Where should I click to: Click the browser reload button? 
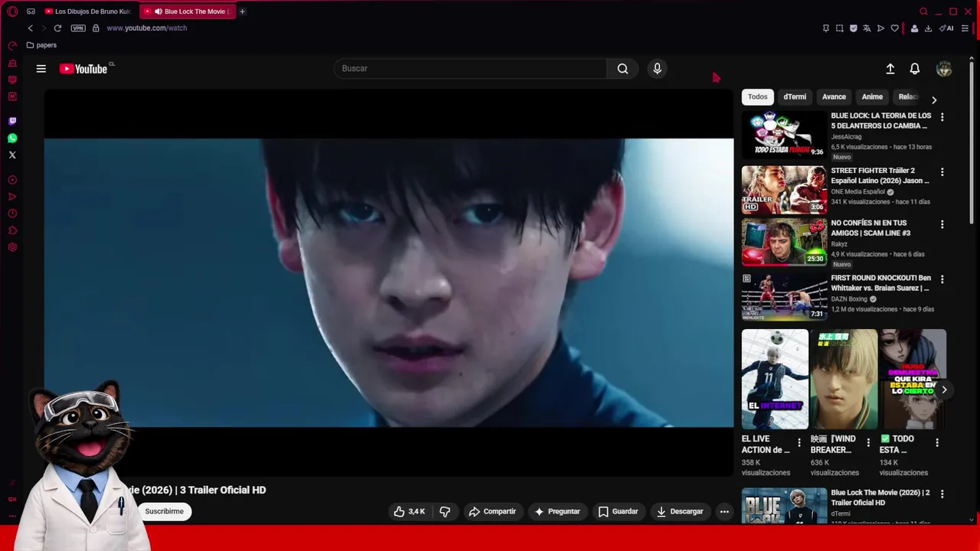click(x=57, y=28)
